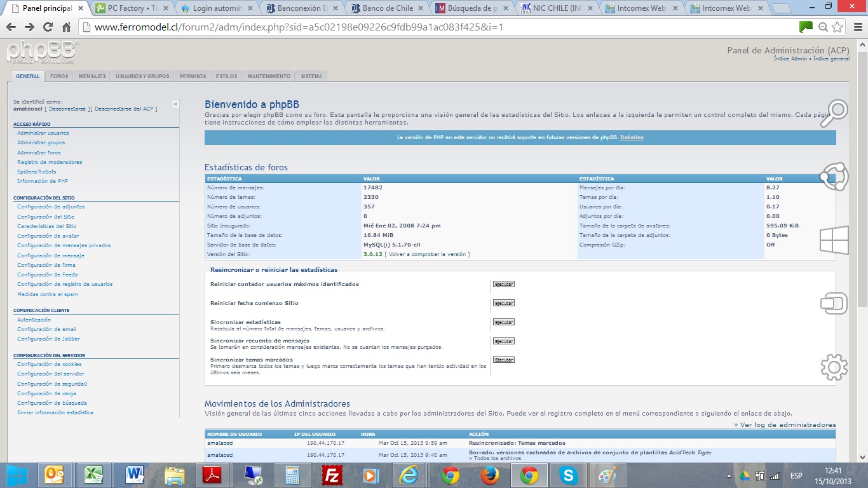Click the browser Home icon
The width and height of the screenshot is (868, 488).
point(66,27)
